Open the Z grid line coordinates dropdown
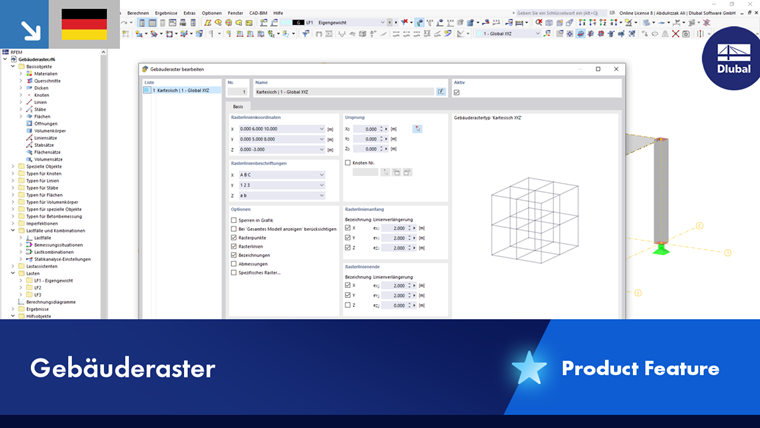The image size is (760, 428). pos(321,149)
